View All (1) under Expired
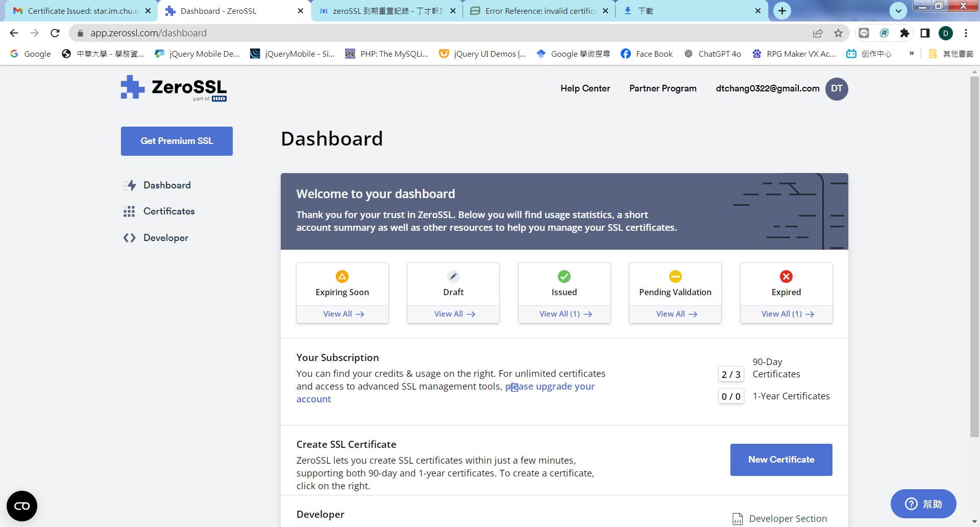This screenshot has height=527, width=980. tap(787, 314)
